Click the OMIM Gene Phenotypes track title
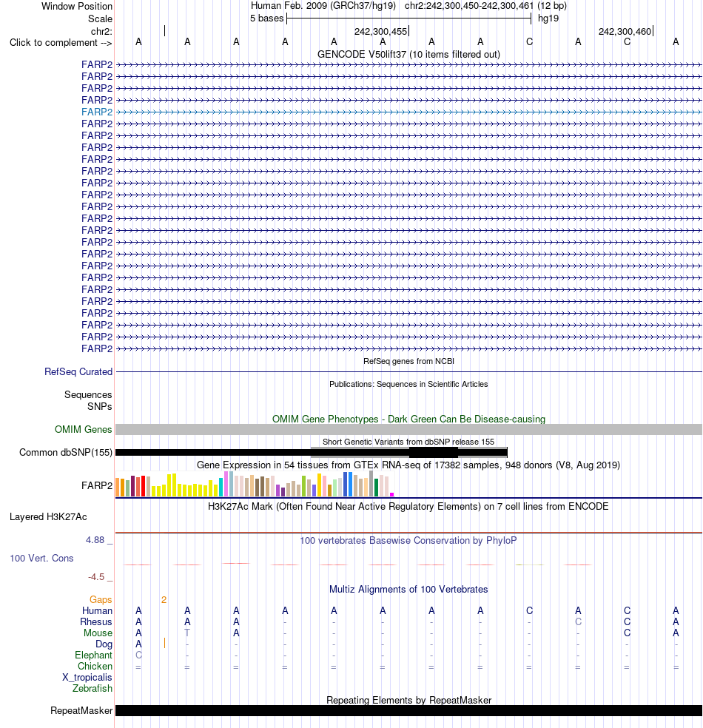703x728 pixels. coord(408,419)
